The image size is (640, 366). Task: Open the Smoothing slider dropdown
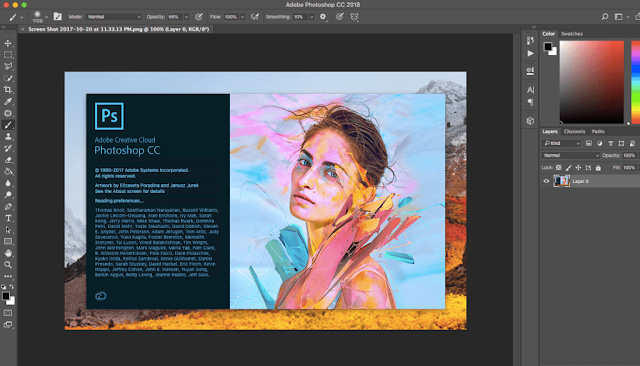coord(311,17)
